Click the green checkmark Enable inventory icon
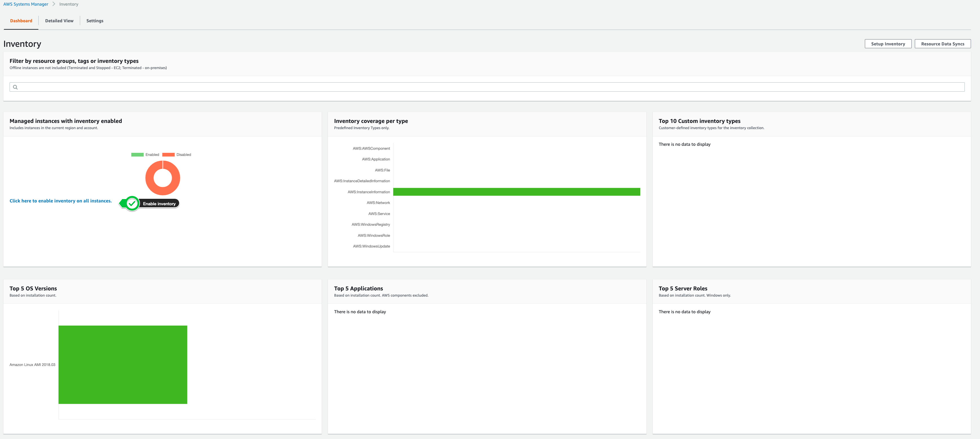This screenshot has height=439, width=980. 132,204
